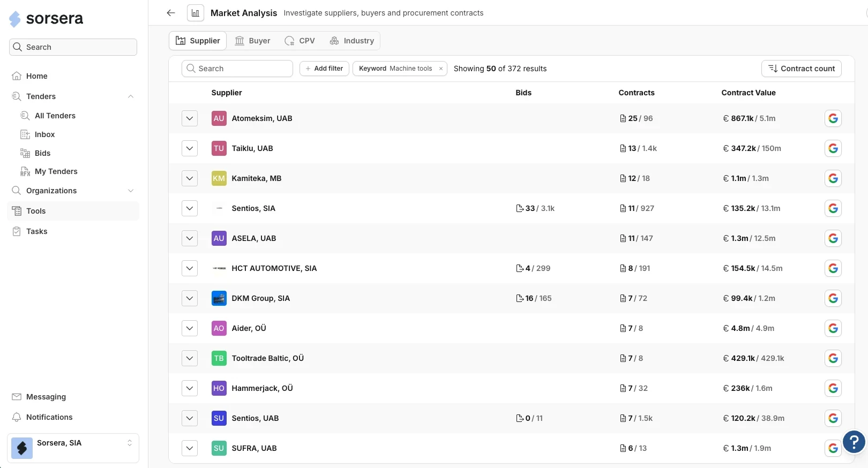Viewport: 868px width, 468px height.
Task: Click SUFRA SU avatar icon
Action: click(219, 448)
